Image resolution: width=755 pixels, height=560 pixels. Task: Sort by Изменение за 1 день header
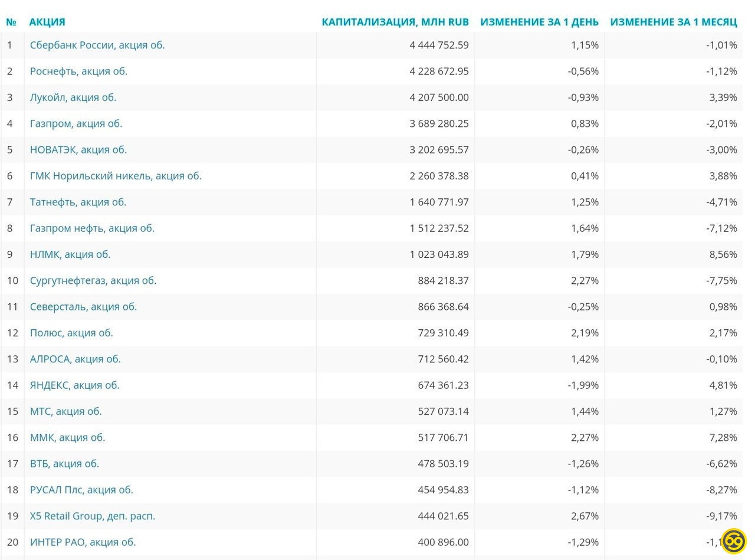tap(539, 22)
